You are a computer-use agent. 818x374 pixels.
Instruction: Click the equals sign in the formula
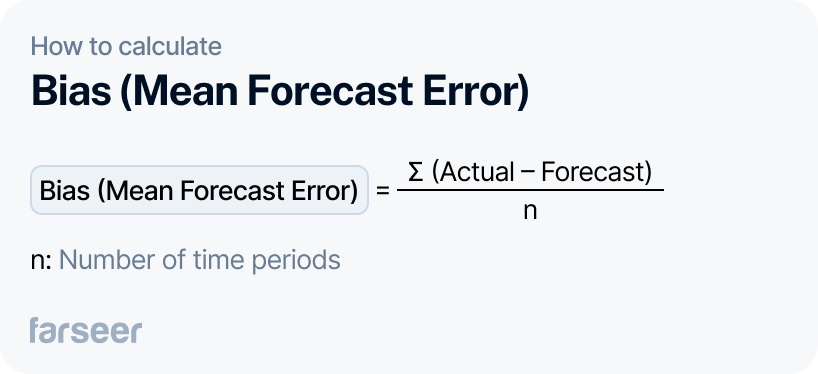pos(383,191)
